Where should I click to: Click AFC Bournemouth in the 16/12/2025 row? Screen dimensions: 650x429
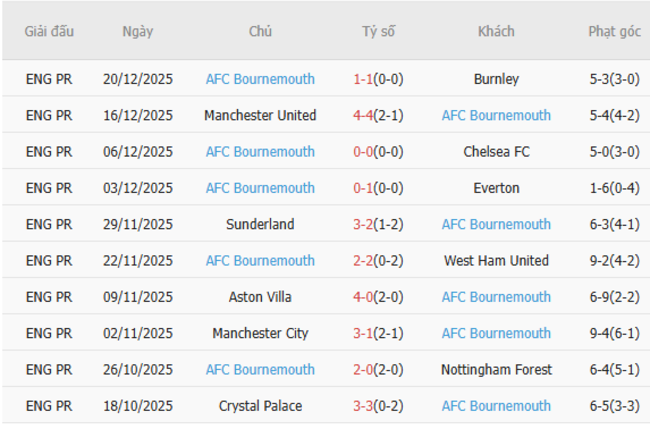pyautogui.click(x=496, y=116)
